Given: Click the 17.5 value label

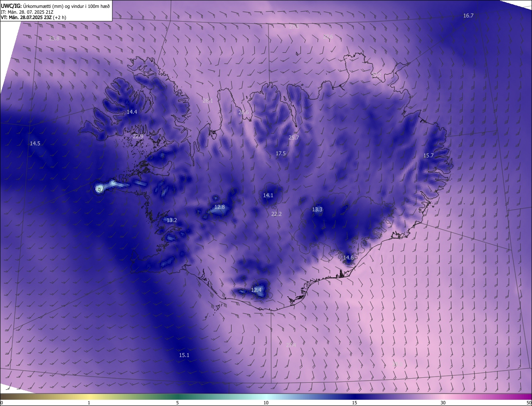Looking at the screenshot, I should 281,154.
